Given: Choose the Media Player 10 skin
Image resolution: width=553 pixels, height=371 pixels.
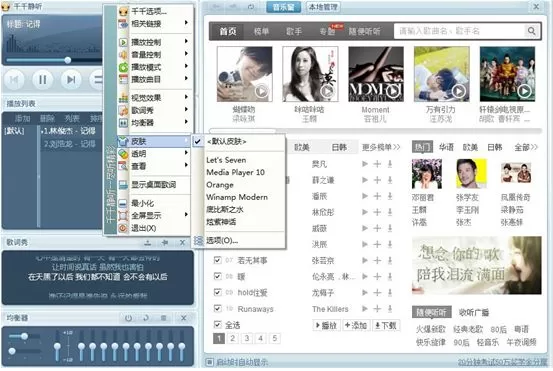Looking at the screenshot, I should [x=239, y=172].
